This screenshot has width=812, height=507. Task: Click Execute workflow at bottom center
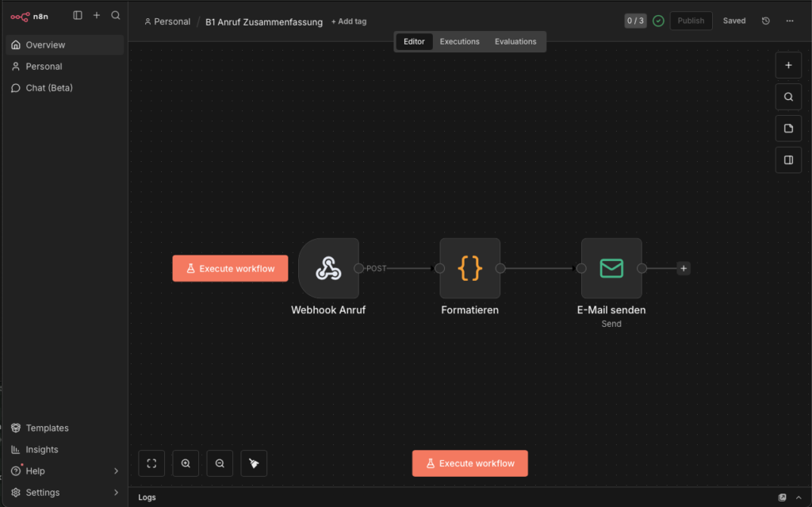tap(469, 463)
